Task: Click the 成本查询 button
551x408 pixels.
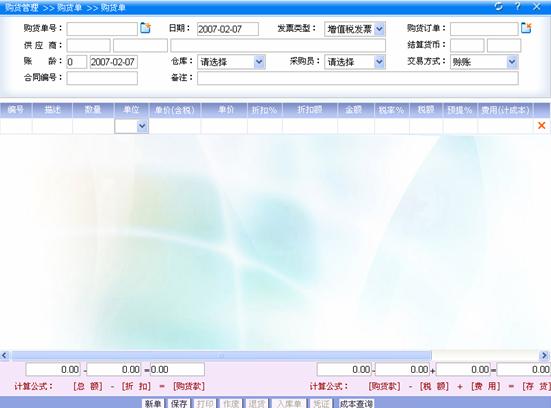Action: pos(356,403)
